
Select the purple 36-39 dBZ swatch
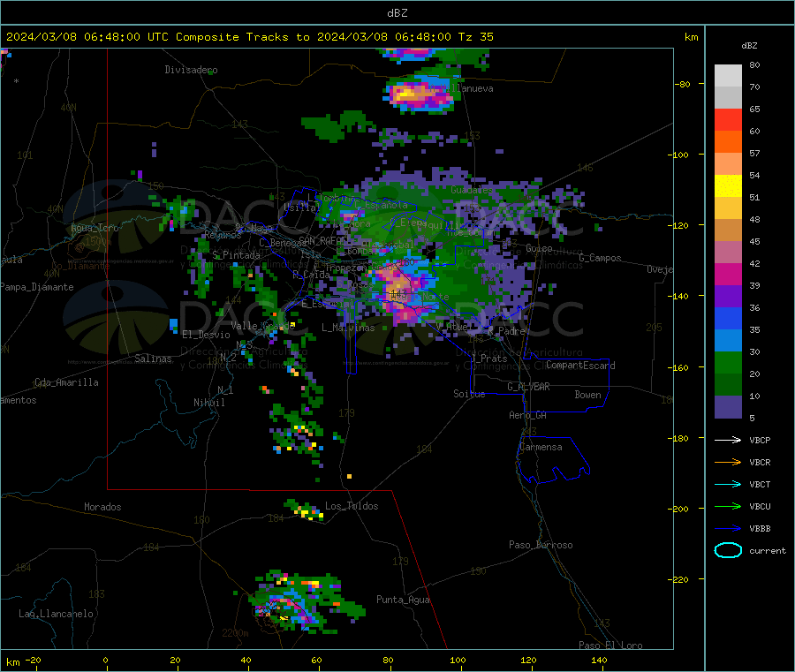click(728, 297)
